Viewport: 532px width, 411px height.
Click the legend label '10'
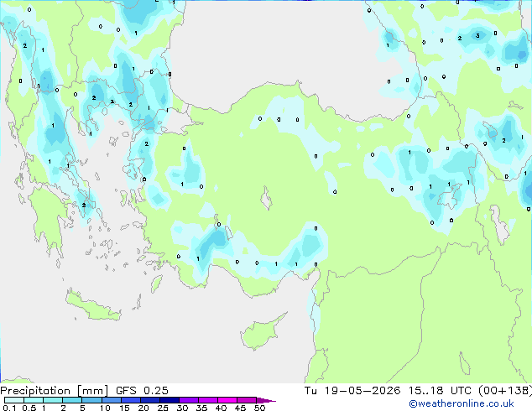[105, 408]
